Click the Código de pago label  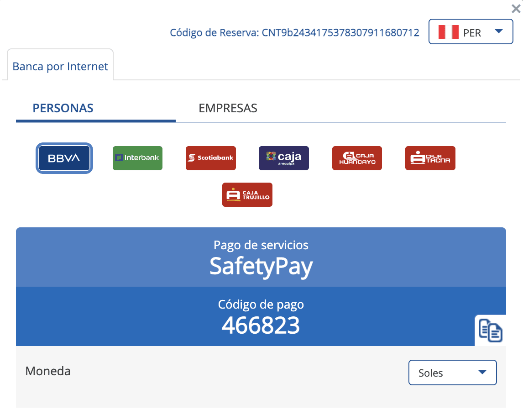(261, 304)
